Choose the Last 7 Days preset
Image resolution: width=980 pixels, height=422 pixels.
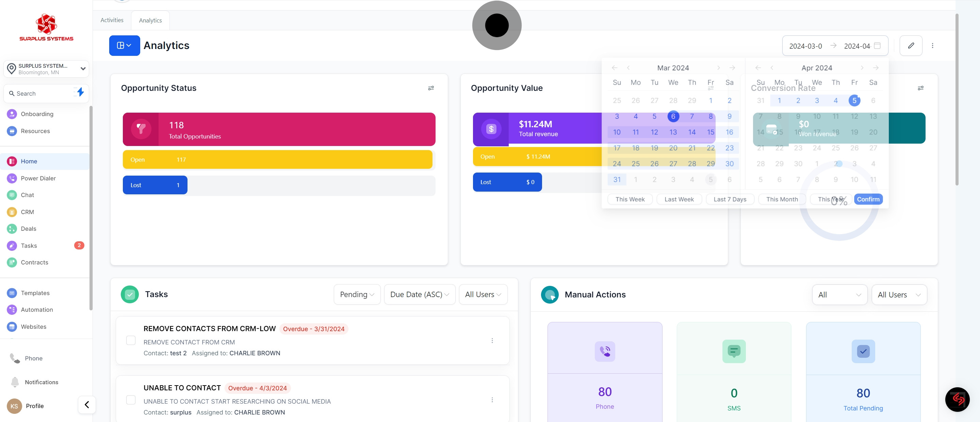(729, 199)
